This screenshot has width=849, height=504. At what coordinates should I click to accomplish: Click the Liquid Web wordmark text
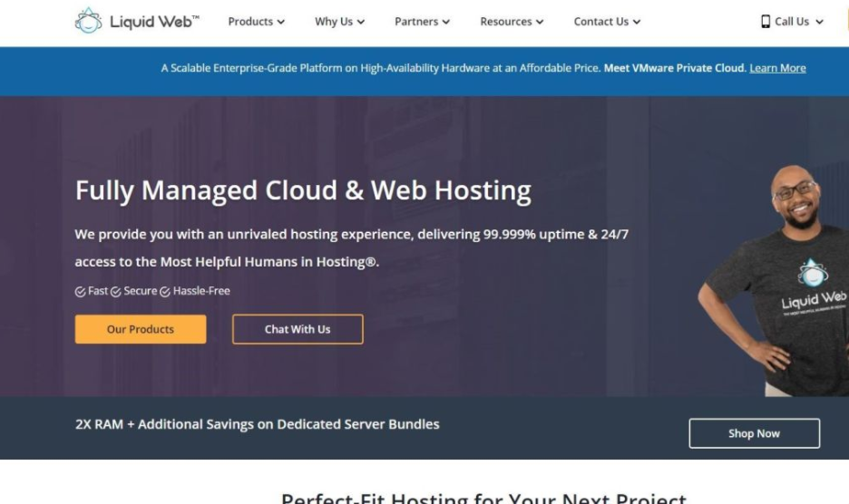[154, 22]
